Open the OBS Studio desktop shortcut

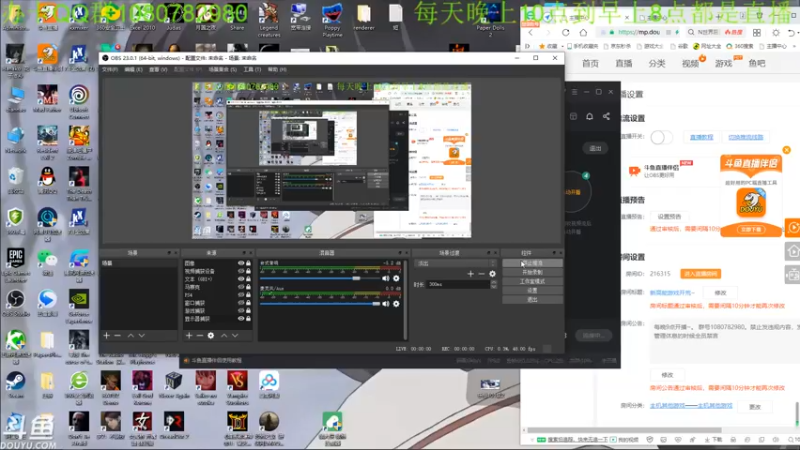15,303
